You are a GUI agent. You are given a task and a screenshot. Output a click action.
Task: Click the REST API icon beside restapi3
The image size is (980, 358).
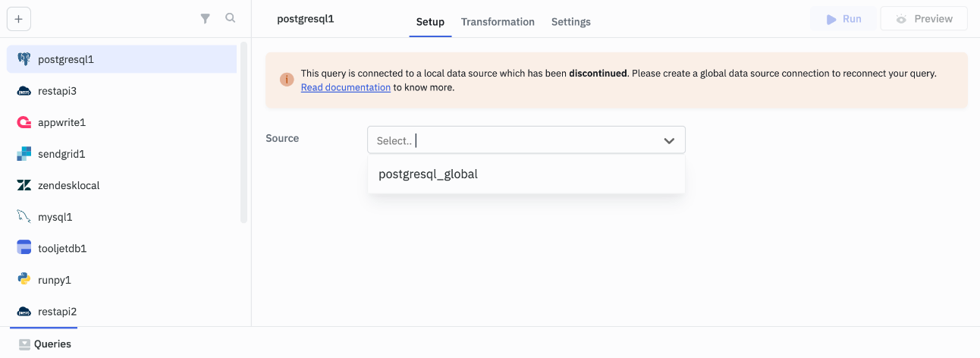tap(24, 91)
